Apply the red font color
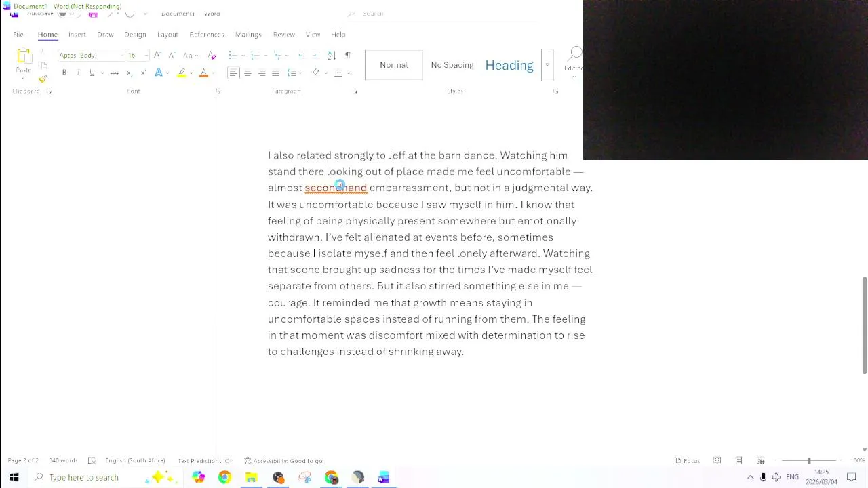Screen dimensions: 868x488 [x=203, y=73]
